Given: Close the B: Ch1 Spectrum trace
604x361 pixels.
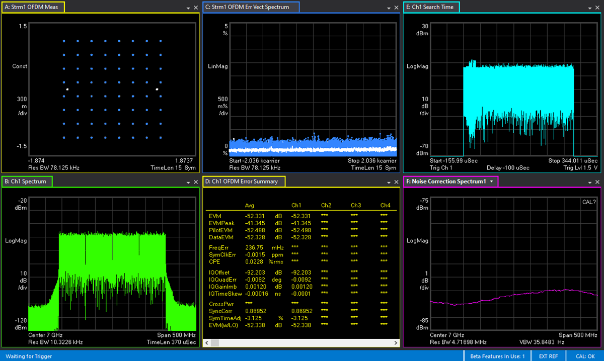Looking at the screenshot, I should click(x=196, y=182).
